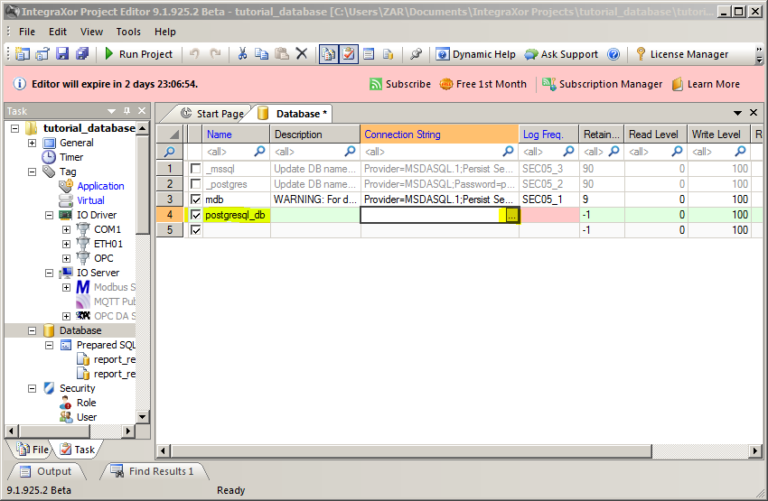The height and width of the screenshot is (501, 768).
Task: Select Virtual tag node
Action: coord(91,200)
